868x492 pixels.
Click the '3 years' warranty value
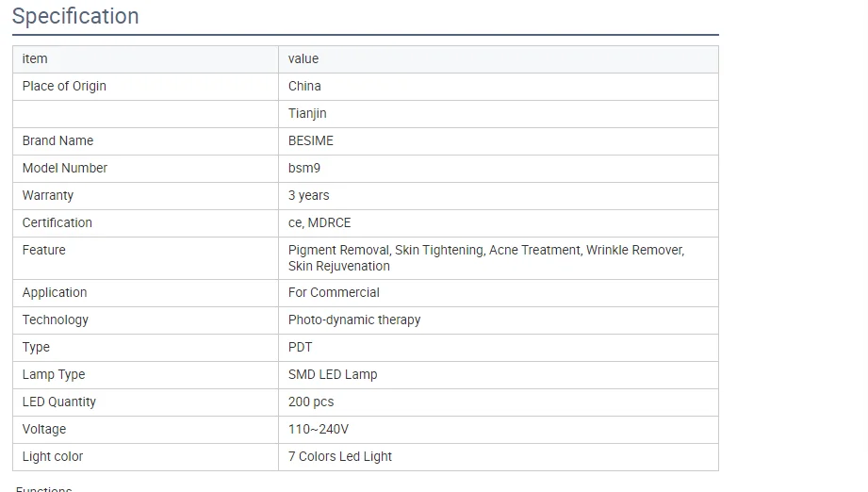309,195
